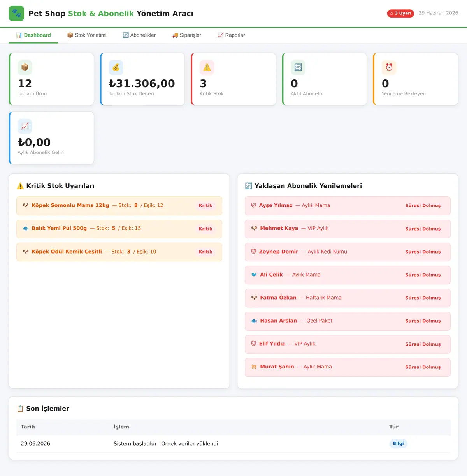Click the Murat Şahin name
467x476 pixels.
click(x=277, y=367)
